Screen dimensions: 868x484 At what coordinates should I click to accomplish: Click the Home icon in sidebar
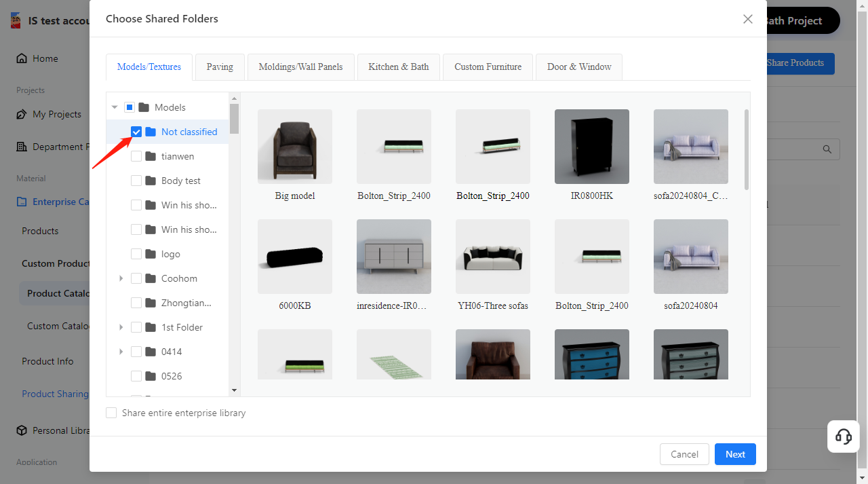pos(22,58)
